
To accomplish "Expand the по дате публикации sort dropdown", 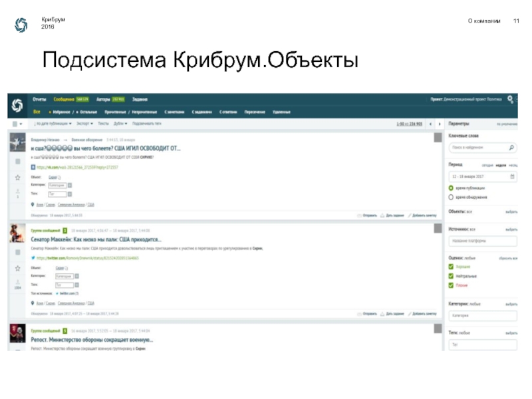I will (52, 124).
